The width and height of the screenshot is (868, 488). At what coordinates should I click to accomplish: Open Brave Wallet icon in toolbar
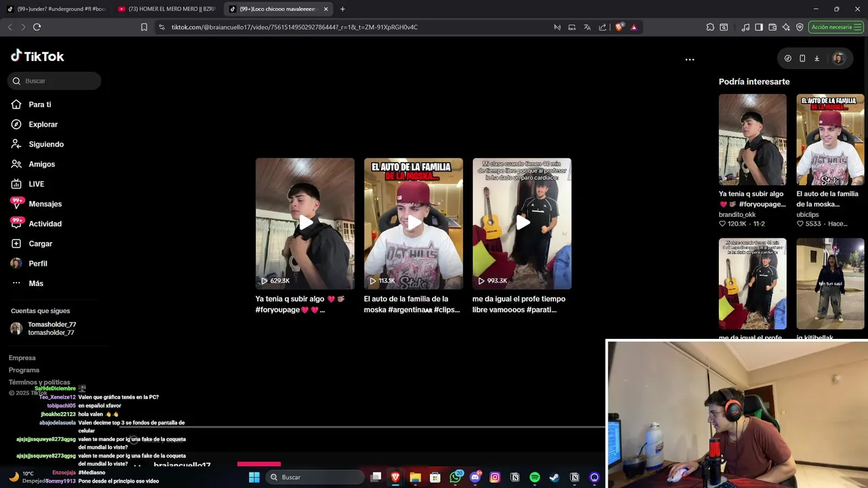coord(773,27)
